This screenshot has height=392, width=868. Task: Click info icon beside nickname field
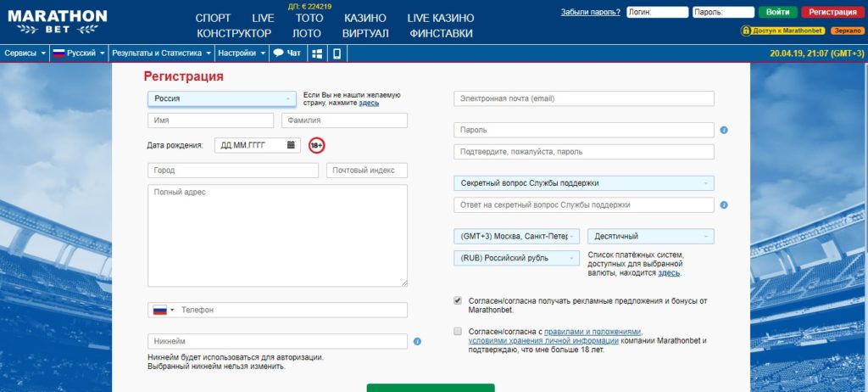tap(417, 342)
